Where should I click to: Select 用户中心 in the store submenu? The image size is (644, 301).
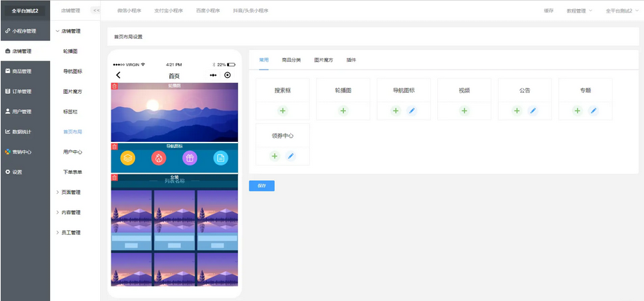(x=72, y=152)
